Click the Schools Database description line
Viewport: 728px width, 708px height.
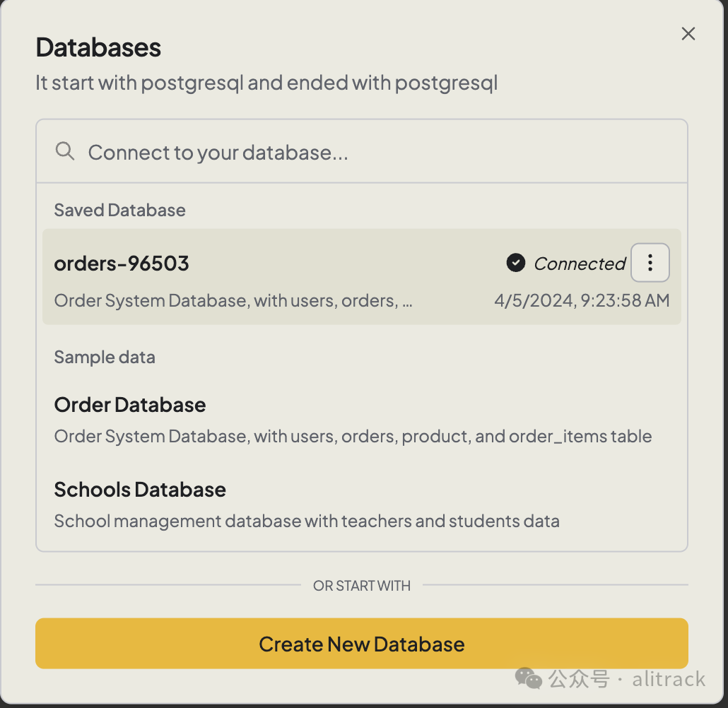click(x=307, y=521)
